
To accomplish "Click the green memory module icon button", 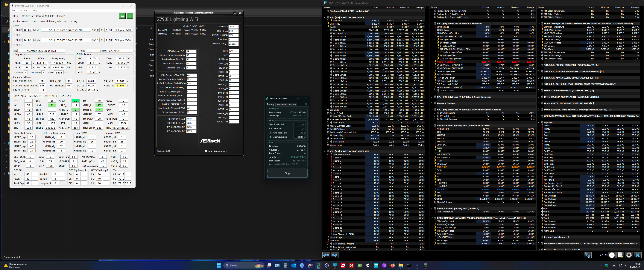I will [122, 16].
